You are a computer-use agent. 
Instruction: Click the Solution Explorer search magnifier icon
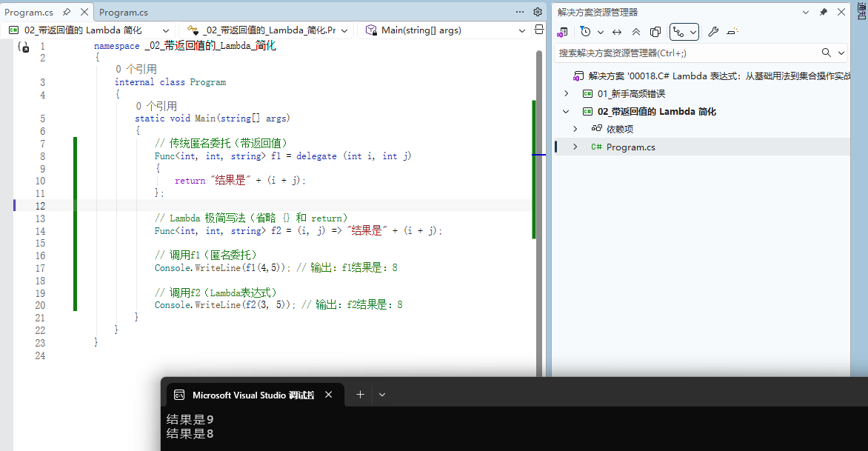point(826,53)
